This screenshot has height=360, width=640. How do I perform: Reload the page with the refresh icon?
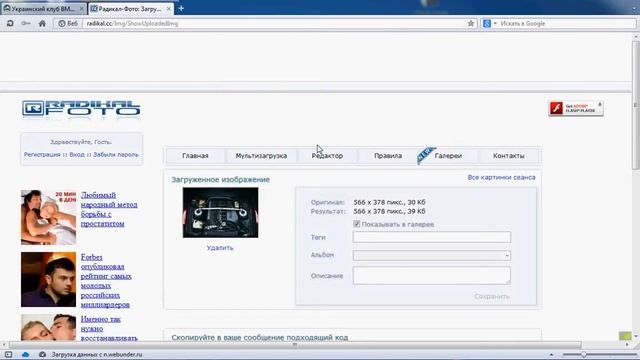click(x=10, y=24)
